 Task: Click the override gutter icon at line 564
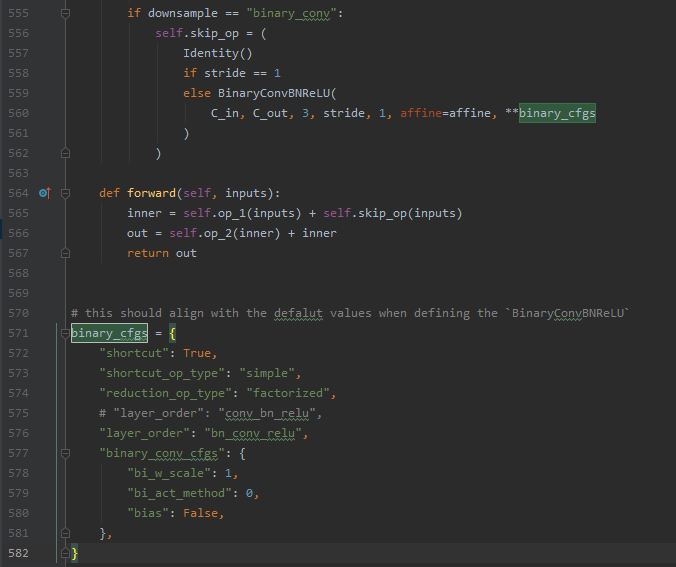click(x=44, y=193)
